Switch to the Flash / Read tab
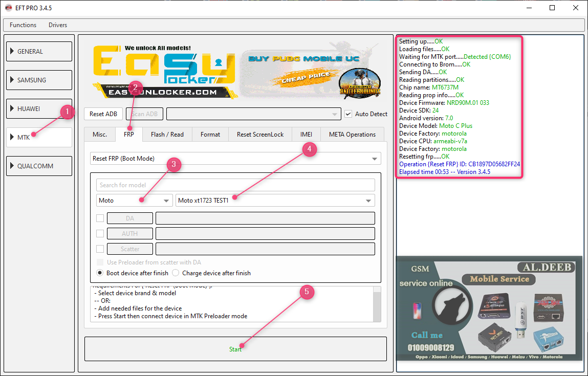 point(167,135)
